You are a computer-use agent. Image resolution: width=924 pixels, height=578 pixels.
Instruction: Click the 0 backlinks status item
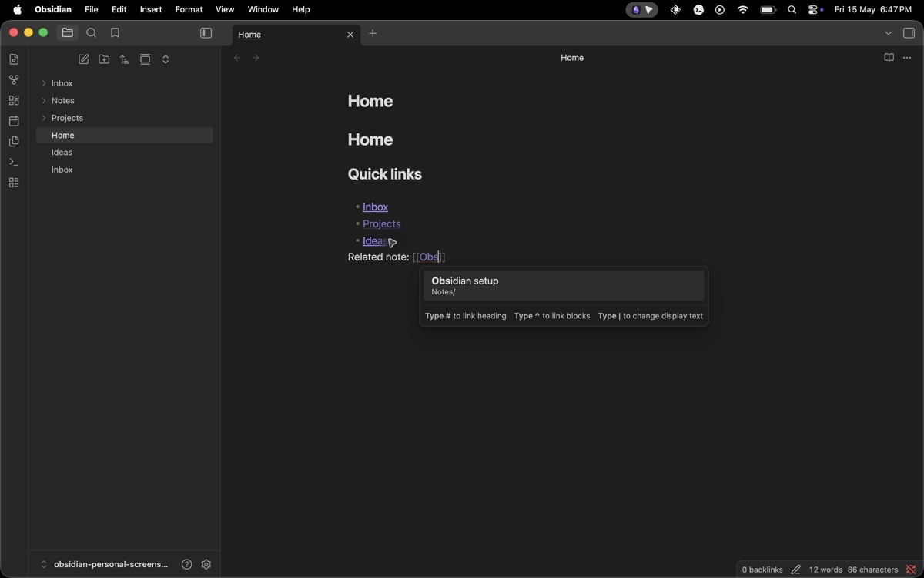pos(762,570)
